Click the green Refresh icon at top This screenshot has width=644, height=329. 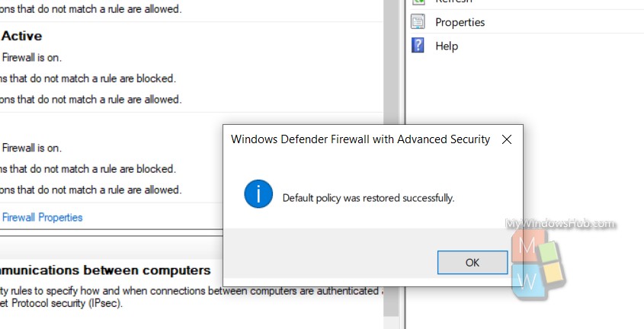(x=418, y=2)
